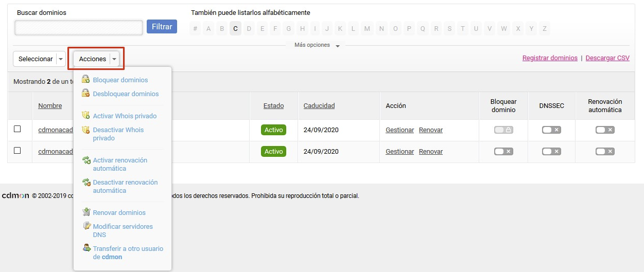Click the padlock icon next to Bloquear dominios
The image size is (644, 272).
[86, 80]
